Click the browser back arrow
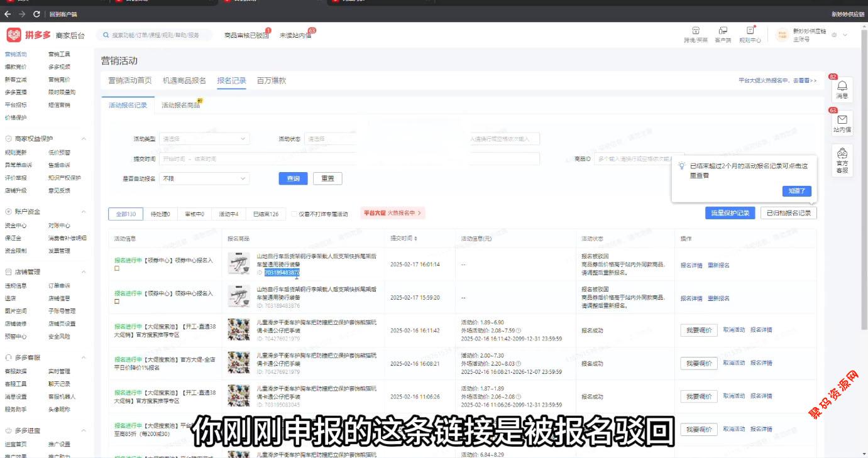The image size is (868, 458). pos(8,14)
